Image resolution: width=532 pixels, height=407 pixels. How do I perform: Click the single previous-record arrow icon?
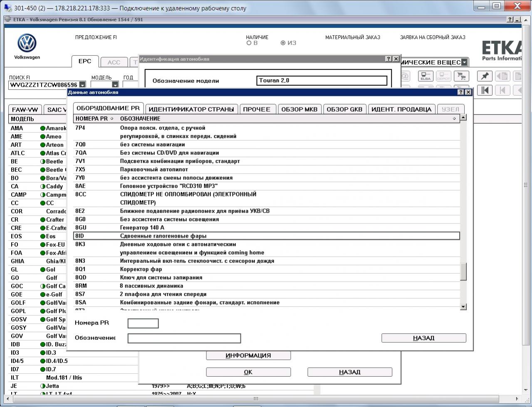[502, 90]
